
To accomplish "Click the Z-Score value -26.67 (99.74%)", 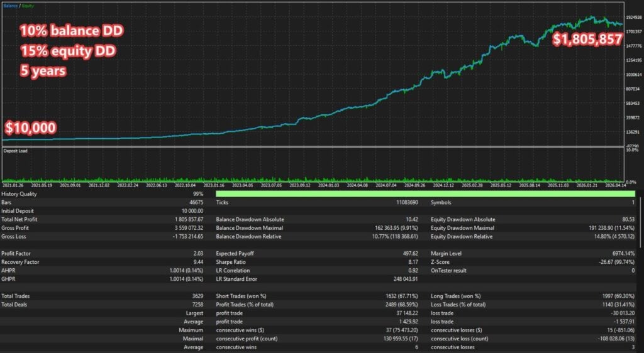I will click(616, 262).
